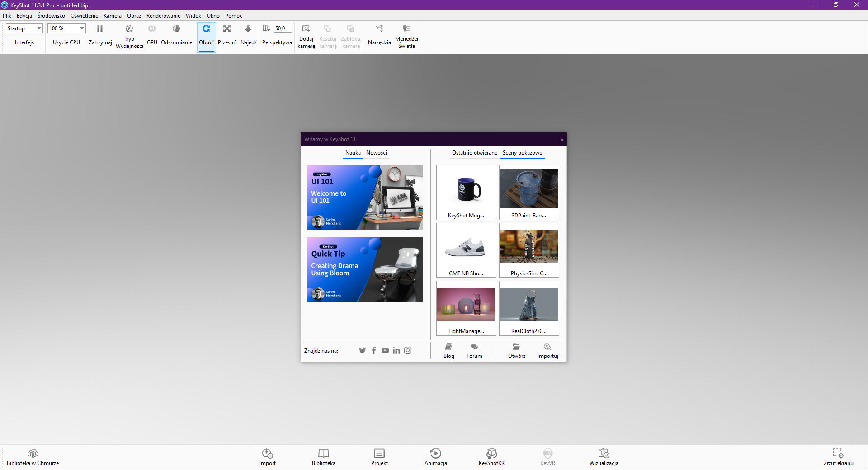Switch to the Nauka tab
The width and height of the screenshot is (868, 470).
click(353, 153)
